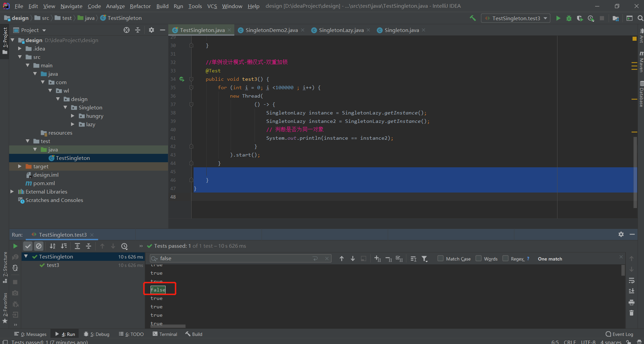
Task: Click add selection for next occurrence icon
Action: pyautogui.click(x=378, y=259)
